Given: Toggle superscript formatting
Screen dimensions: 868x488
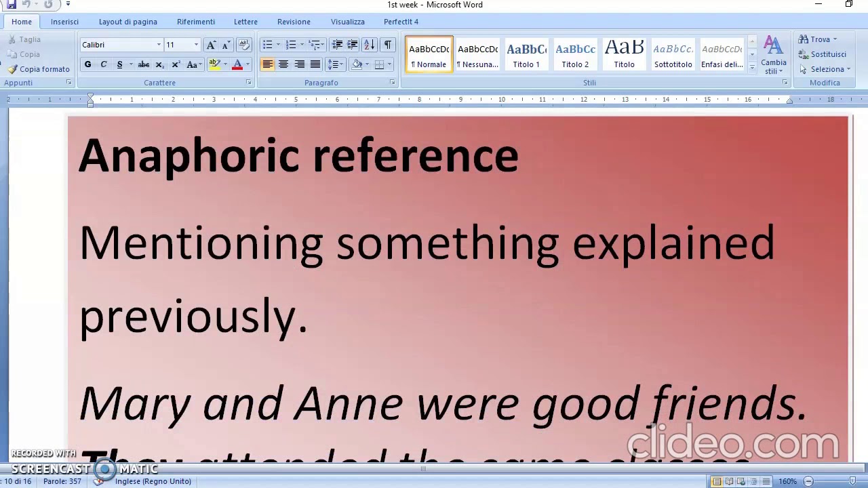Looking at the screenshot, I should pos(176,64).
